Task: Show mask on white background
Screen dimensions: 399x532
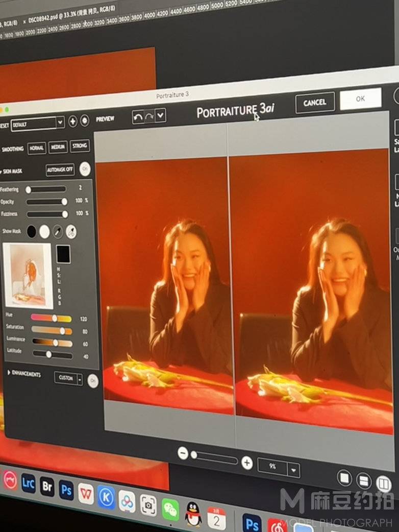Action: tap(44, 232)
